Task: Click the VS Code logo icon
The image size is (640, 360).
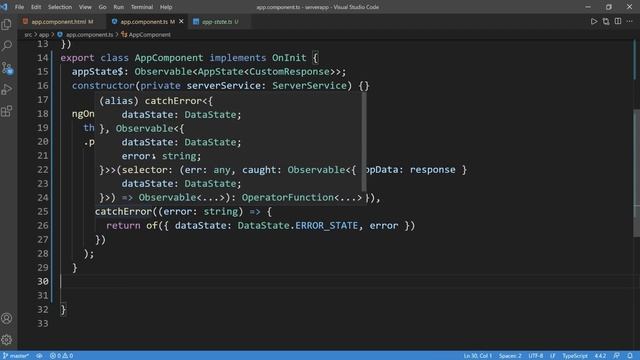Action: click(x=4, y=7)
